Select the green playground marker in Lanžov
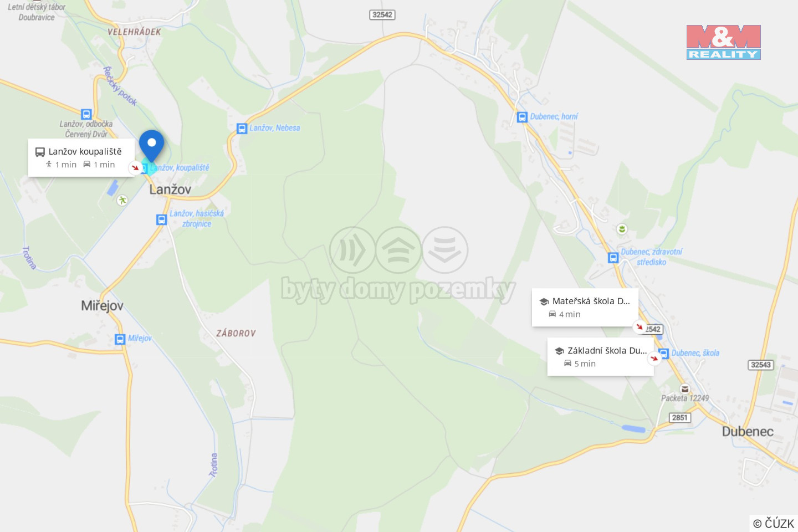This screenshot has width=798, height=532. click(122, 200)
